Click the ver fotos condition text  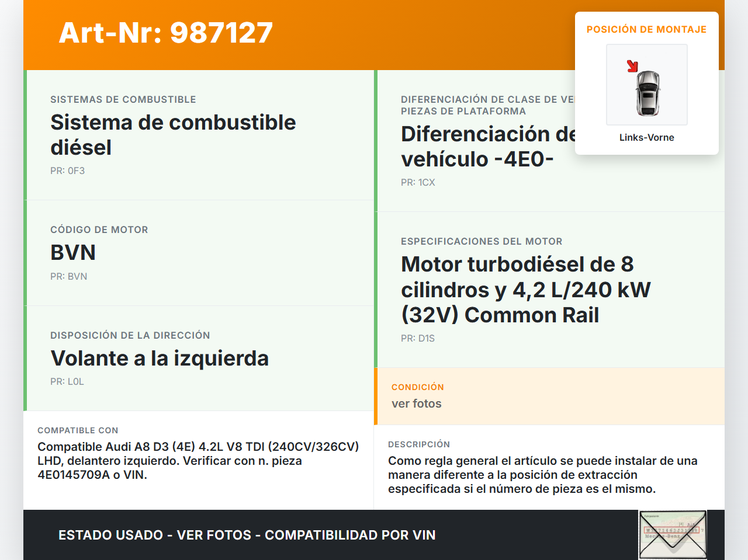coord(417,404)
